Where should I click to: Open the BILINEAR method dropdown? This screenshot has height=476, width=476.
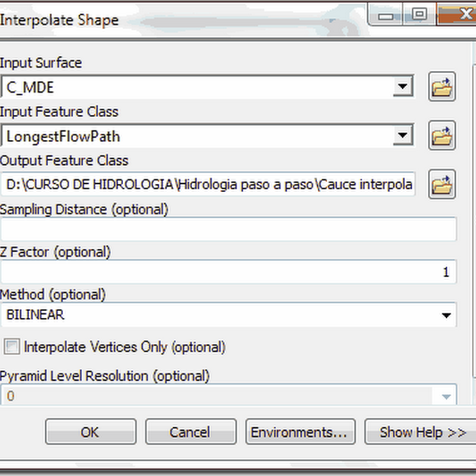tap(446, 315)
